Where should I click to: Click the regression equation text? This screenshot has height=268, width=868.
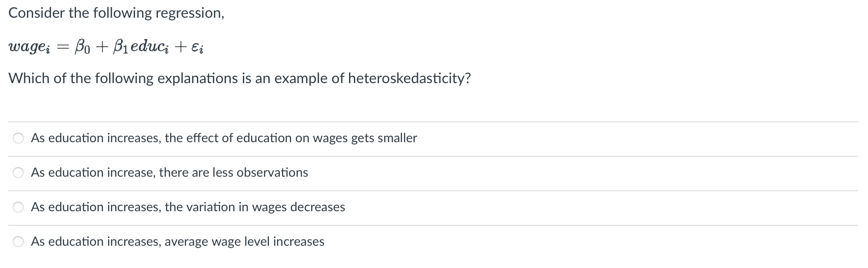click(x=105, y=45)
